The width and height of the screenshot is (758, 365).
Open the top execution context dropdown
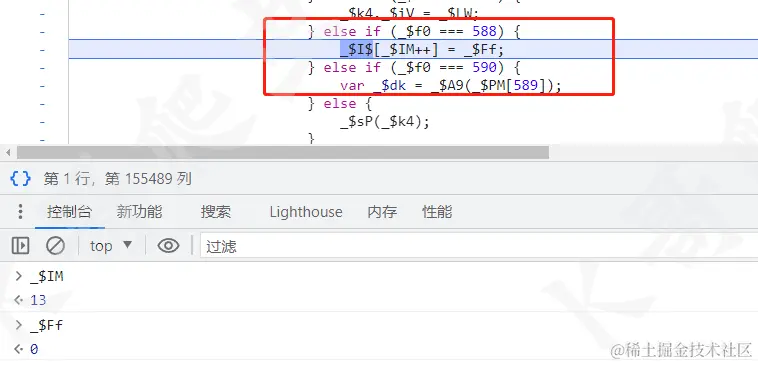(111, 246)
